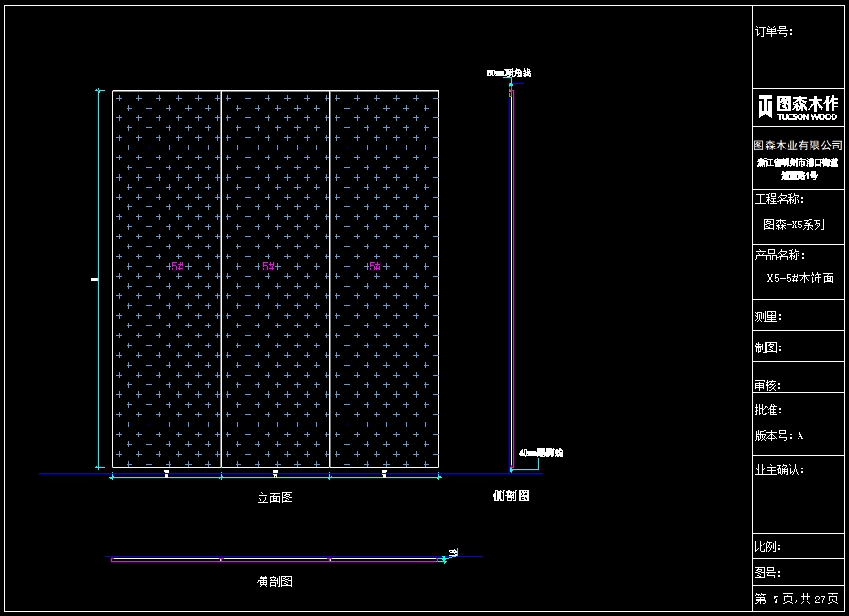Select the left panel's magenta 5# label
Viewport: 849px width, 616px height.
coord(178,267)
